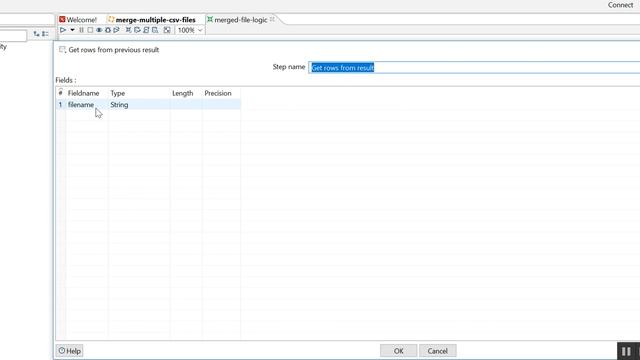The height and width of the screenshot is (360, 640).
Task: Click the # column header
Action: [60, 93]
